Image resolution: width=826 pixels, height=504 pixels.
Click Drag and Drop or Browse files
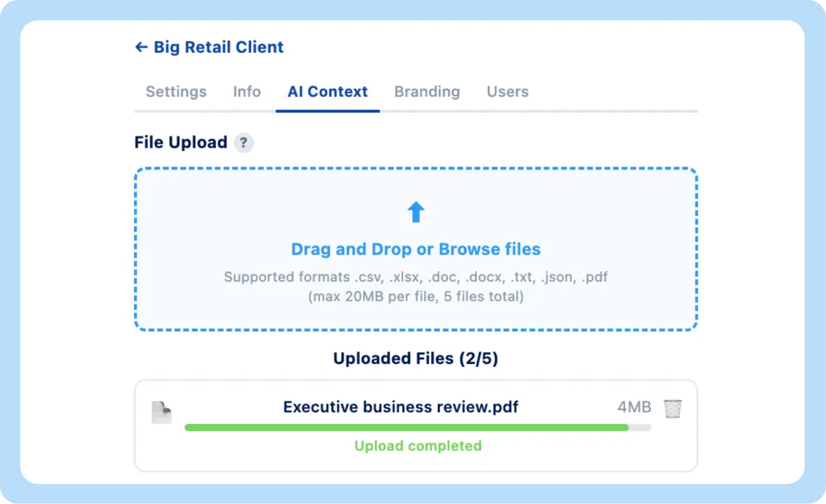(x=416, y=249)
